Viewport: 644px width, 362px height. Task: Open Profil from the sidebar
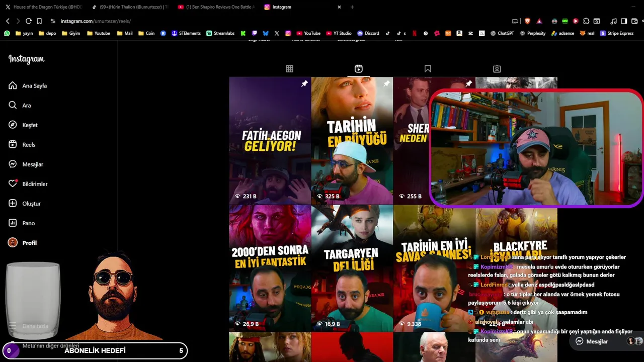(23, 243)
